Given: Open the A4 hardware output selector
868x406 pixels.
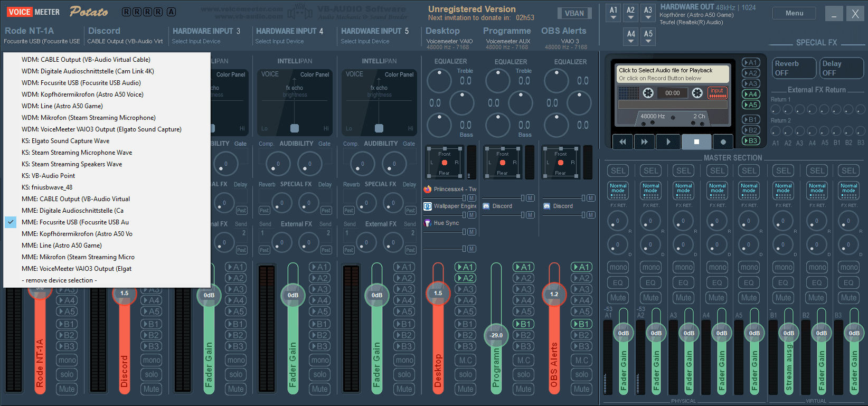Looking at the screenshot, I should (631, 37).
